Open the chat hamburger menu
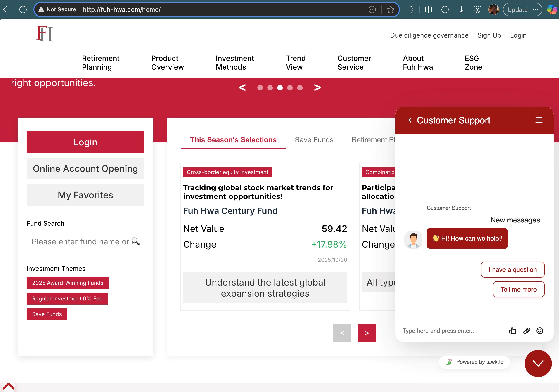Image resolution: width=559 pixels, height=392 pixels. pyautogui.click(x=539, y=120)
